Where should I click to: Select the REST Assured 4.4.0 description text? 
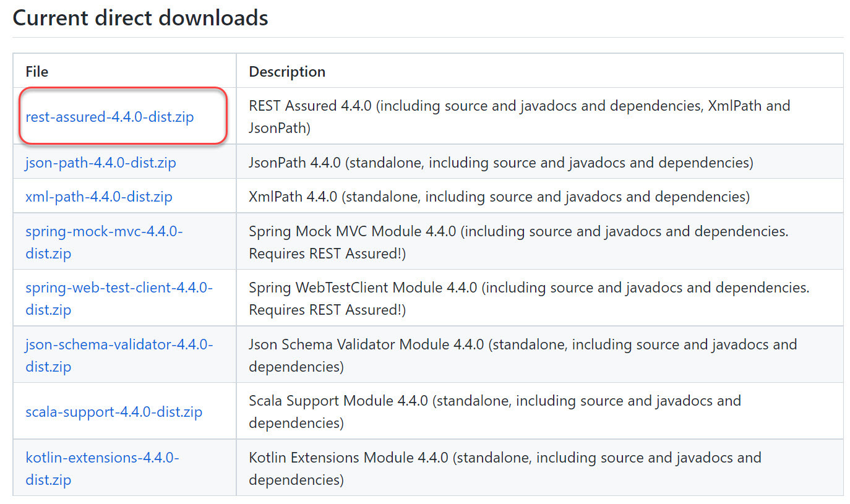click(x=520, y=117)
